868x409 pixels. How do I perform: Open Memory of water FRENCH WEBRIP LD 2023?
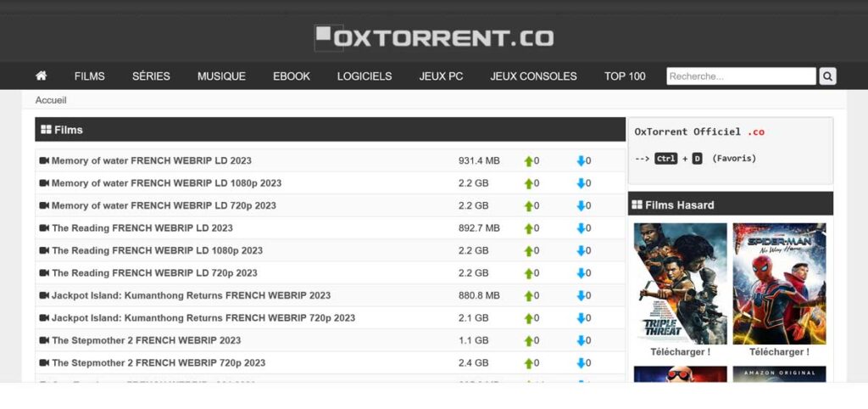pos(151,160)
